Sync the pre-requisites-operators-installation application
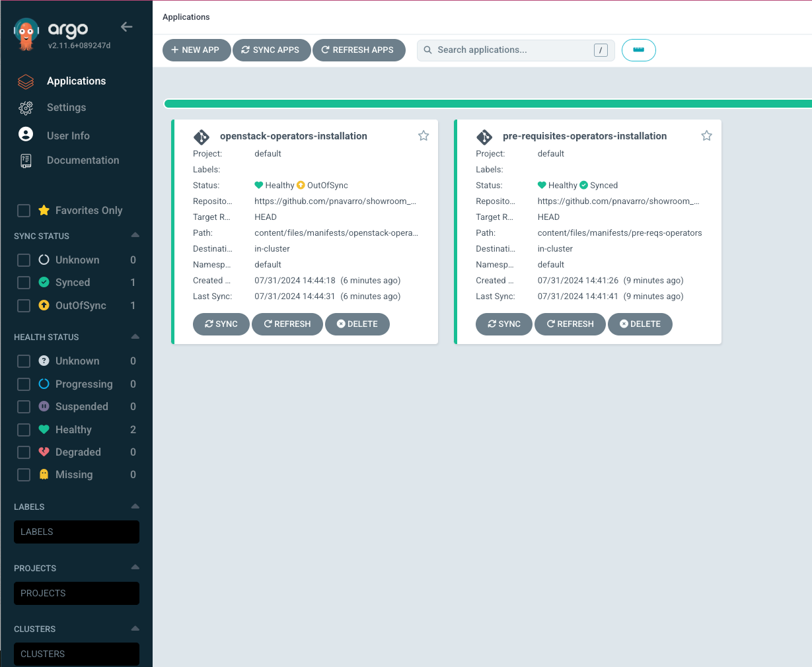 (x=503, y=324)
